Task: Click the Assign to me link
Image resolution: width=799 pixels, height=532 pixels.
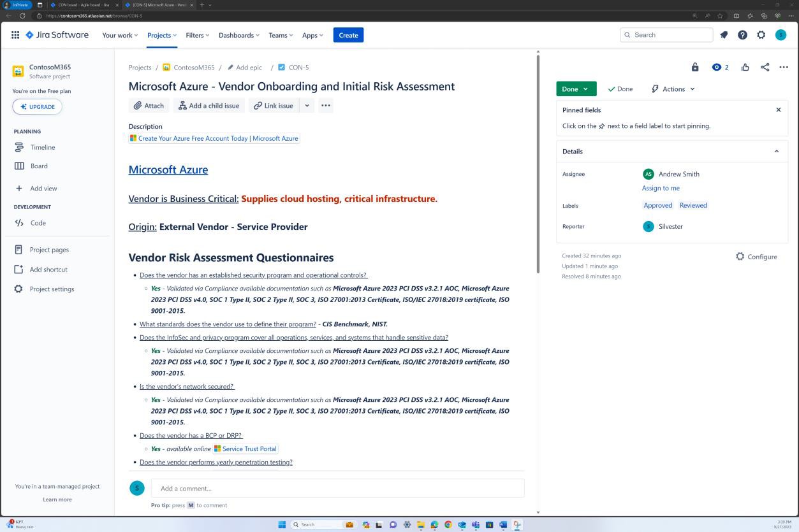Action: pos(661,188)
